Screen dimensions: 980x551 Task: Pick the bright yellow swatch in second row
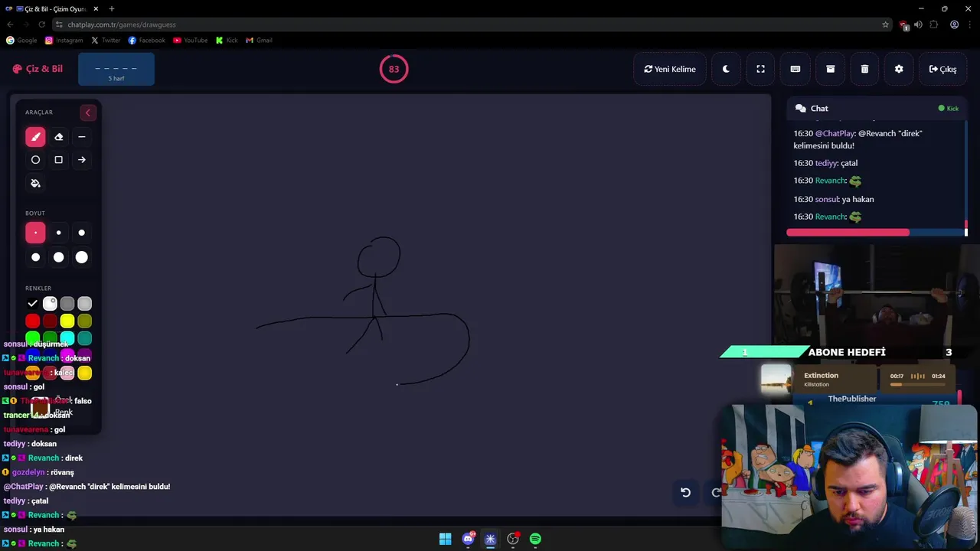point(67,321)
